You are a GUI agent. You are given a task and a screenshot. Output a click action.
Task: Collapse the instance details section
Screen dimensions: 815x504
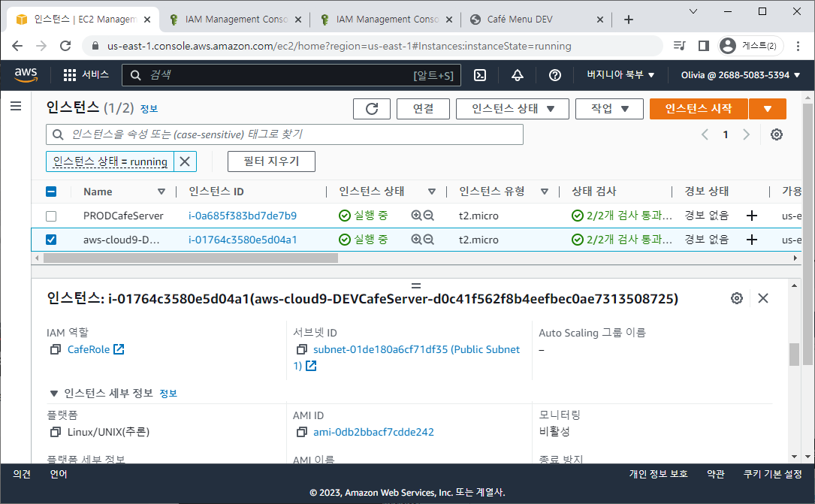(53, 394)
